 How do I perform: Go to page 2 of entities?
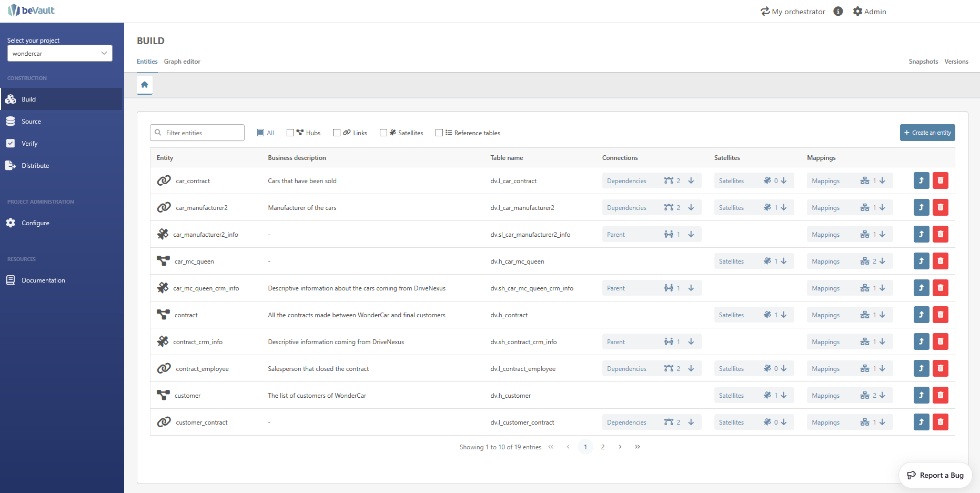coord(603,447)
